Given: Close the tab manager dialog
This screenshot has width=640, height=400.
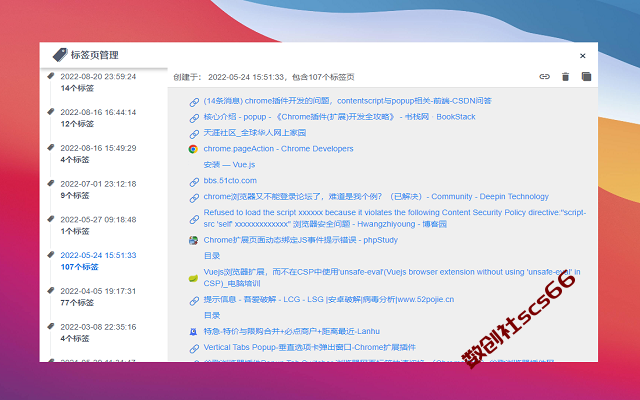Looking at the screenshot, I should point(582,56).
